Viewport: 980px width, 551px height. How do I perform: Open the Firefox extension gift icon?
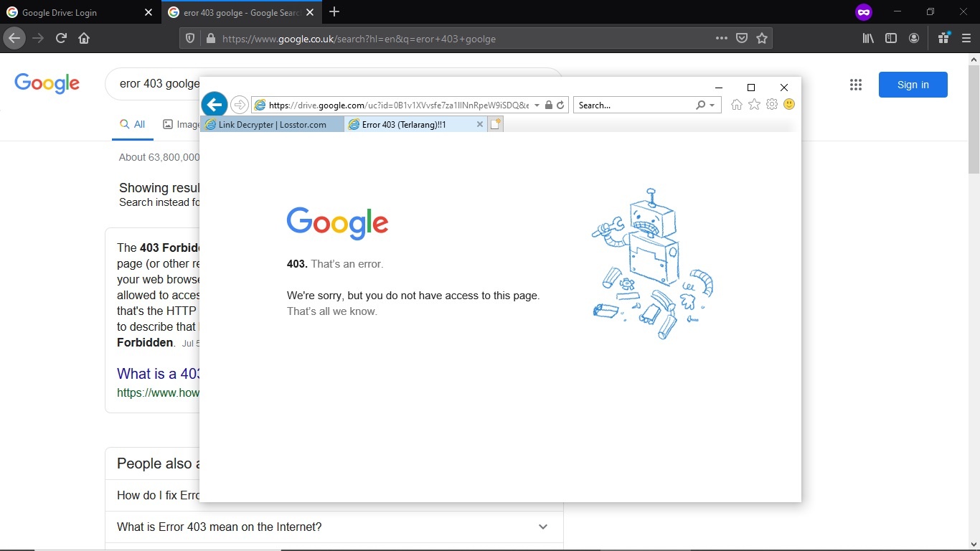tap(943, 38)
